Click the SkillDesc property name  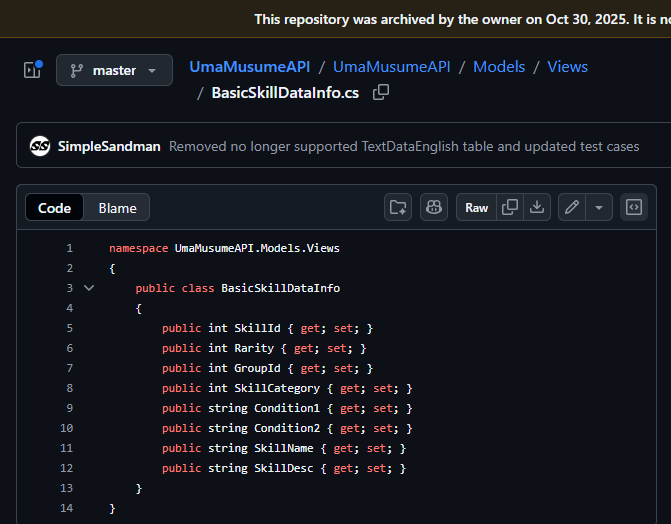tap(284, 468)
